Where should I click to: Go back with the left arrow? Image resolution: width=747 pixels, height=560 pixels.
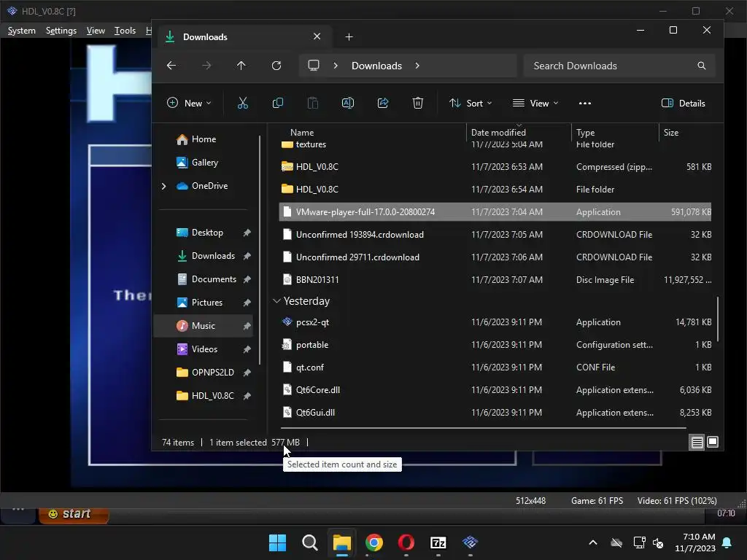click(x=171, y=66)
